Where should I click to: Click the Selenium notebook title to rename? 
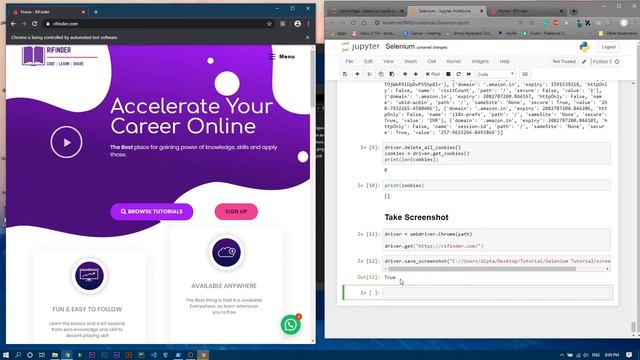click(x=400, y=47)
